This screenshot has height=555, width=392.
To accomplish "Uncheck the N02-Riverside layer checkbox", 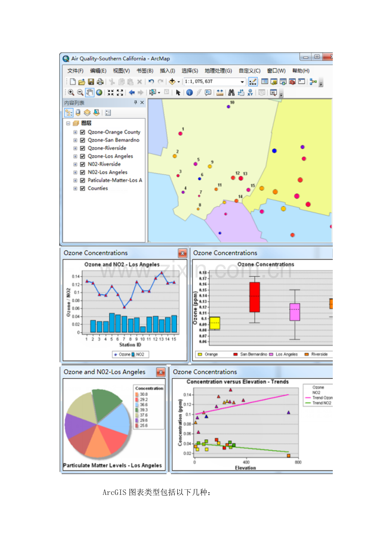I will click(x=83, y=164).
